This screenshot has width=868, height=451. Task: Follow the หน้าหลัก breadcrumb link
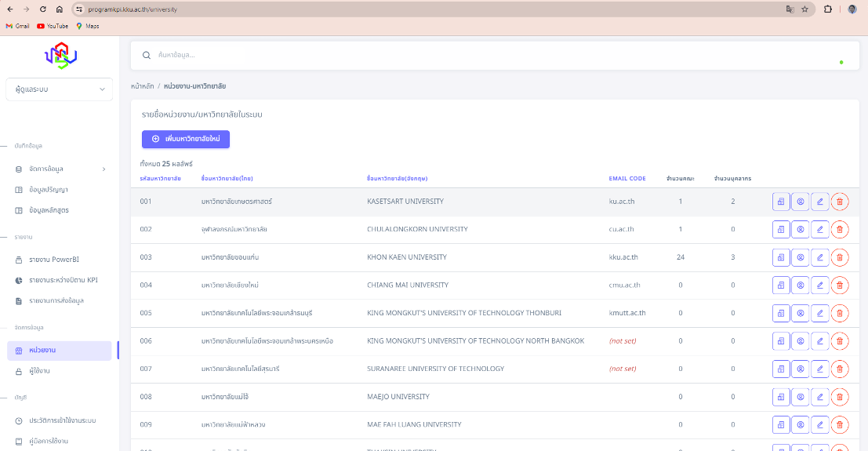pyautogui.click(x=142, y=85)
